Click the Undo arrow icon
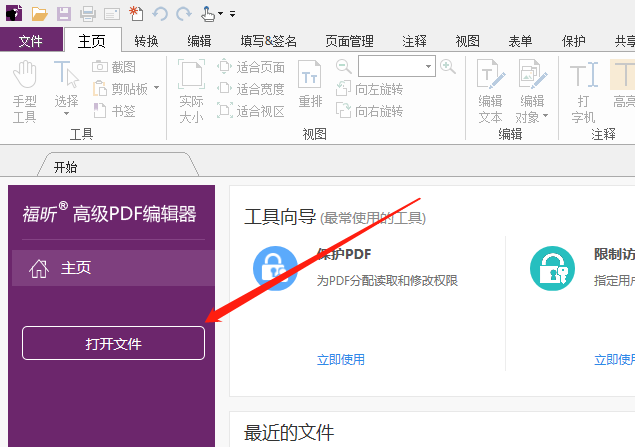Screen dimensions: 635x447 [x=160, y=14]
